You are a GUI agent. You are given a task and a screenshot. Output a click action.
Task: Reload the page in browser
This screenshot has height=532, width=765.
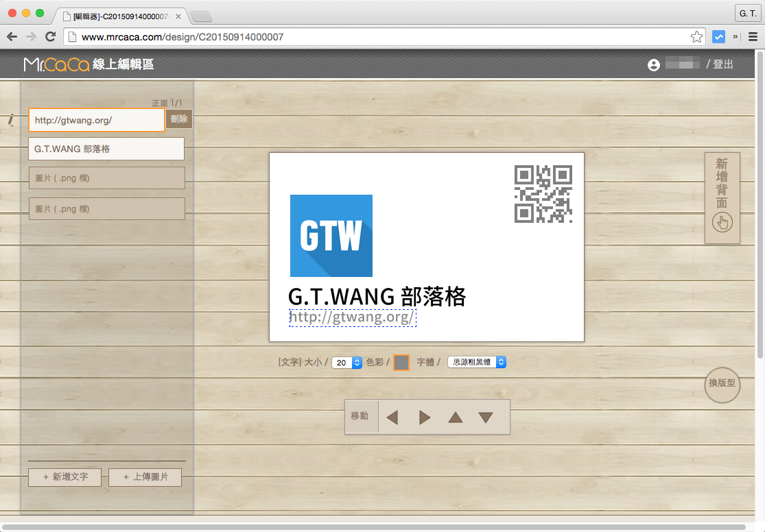(50, 37)
